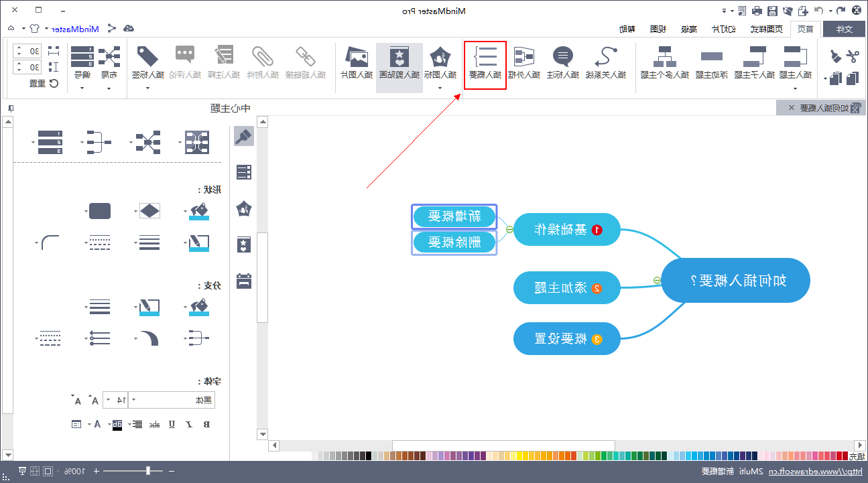868x483 pixels.
Task: Open 插入主题 dropdown arrow
Action: (x=796, y=88)
